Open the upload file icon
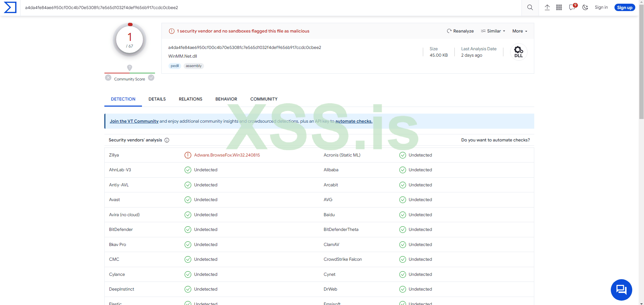This screenshot has width=644, height=305. (547, 7)
